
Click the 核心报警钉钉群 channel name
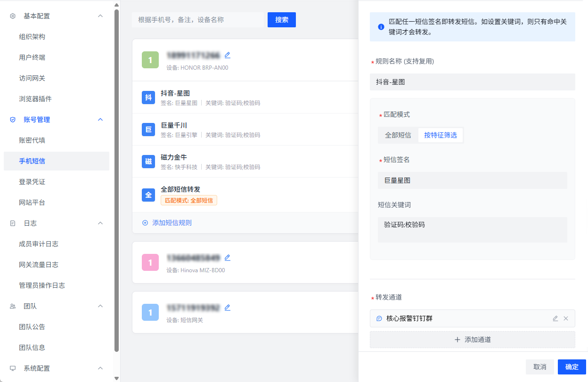point(409,318)
